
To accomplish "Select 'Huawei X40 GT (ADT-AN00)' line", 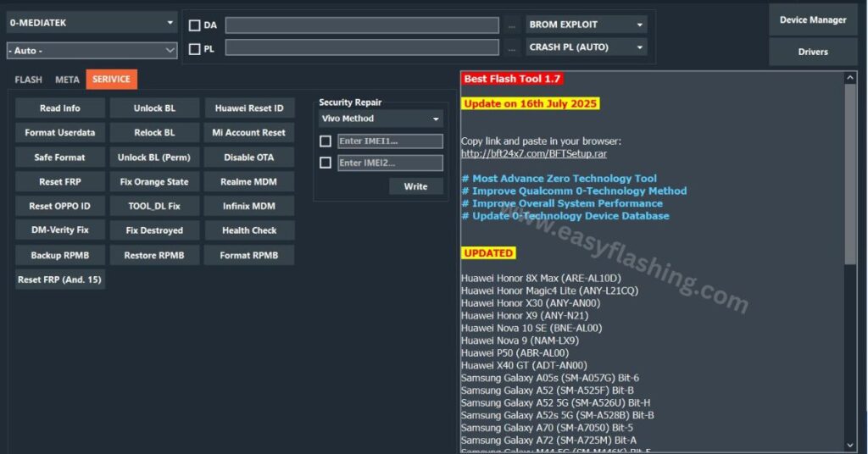I will [524, 366].
